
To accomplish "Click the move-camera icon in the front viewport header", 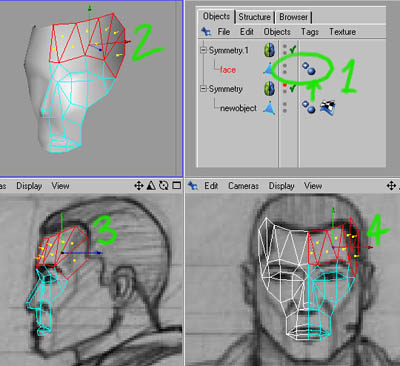I will pos(391,185).
